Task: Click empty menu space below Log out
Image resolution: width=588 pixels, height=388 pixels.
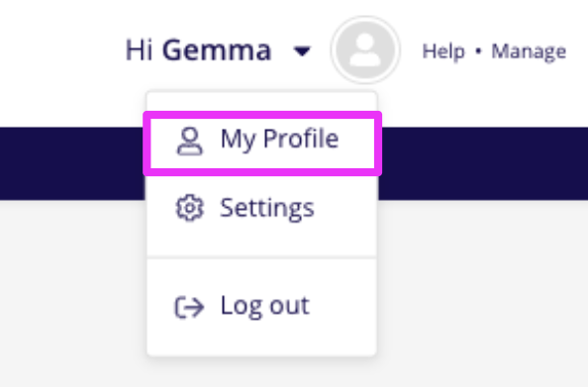Action: point(261,339)
